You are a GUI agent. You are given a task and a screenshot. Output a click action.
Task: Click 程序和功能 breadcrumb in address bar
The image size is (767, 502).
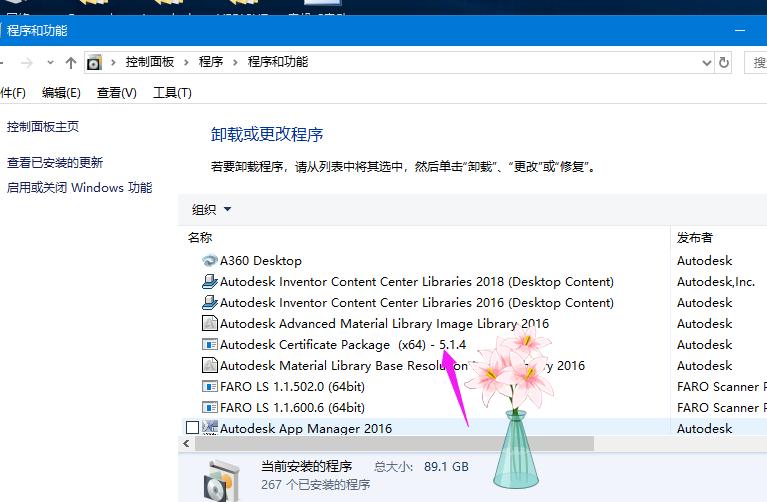(x=278, y=62)
